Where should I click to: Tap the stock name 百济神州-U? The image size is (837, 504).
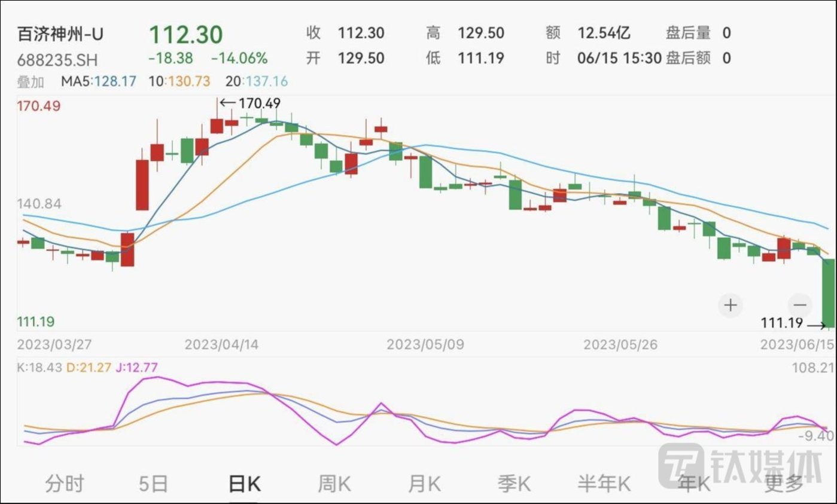[60, 34]
